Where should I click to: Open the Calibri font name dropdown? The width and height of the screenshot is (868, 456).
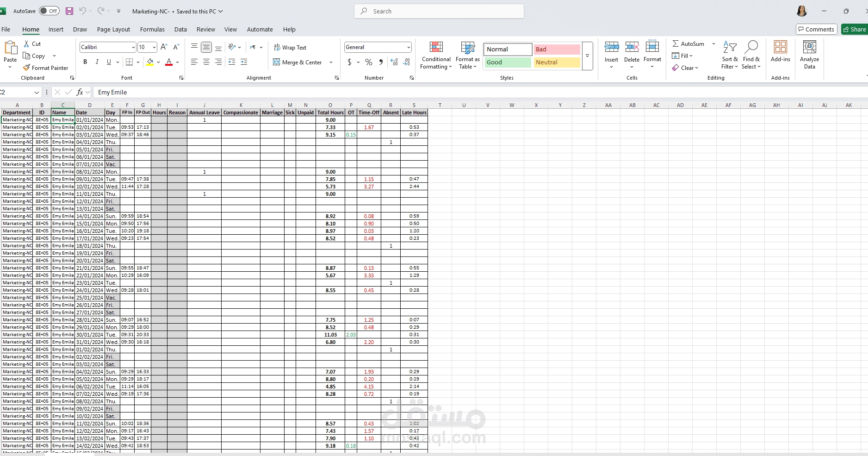(133, 47)
